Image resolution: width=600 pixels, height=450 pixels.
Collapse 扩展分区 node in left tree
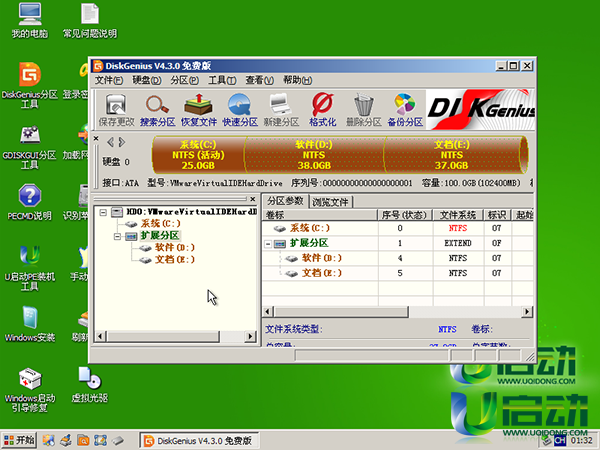pyautogui.click(x=117, y=236)
